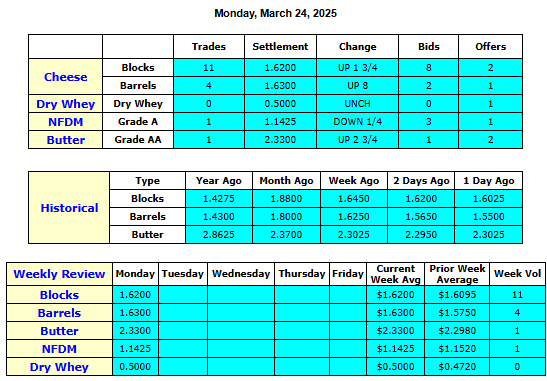Select Barrels link in Weekly Review
547x381 pixels.
pos(59,313)
